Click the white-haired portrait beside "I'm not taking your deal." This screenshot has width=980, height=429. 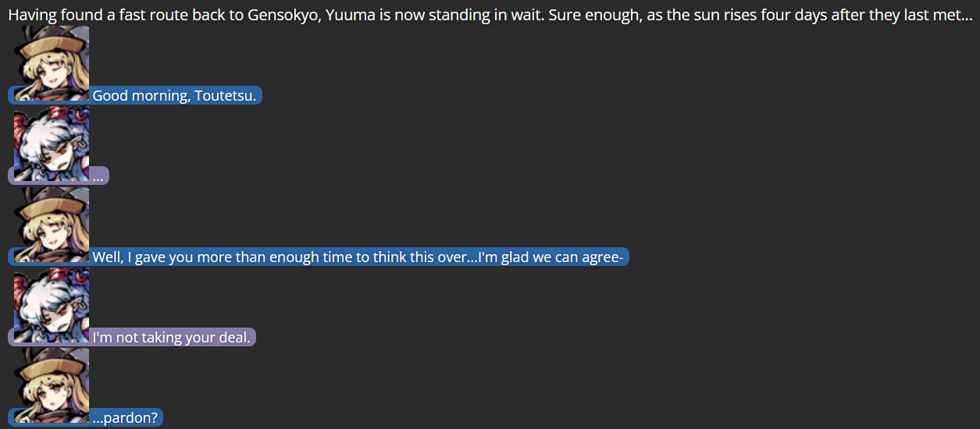pyautogui.click(x=52, y=305)
